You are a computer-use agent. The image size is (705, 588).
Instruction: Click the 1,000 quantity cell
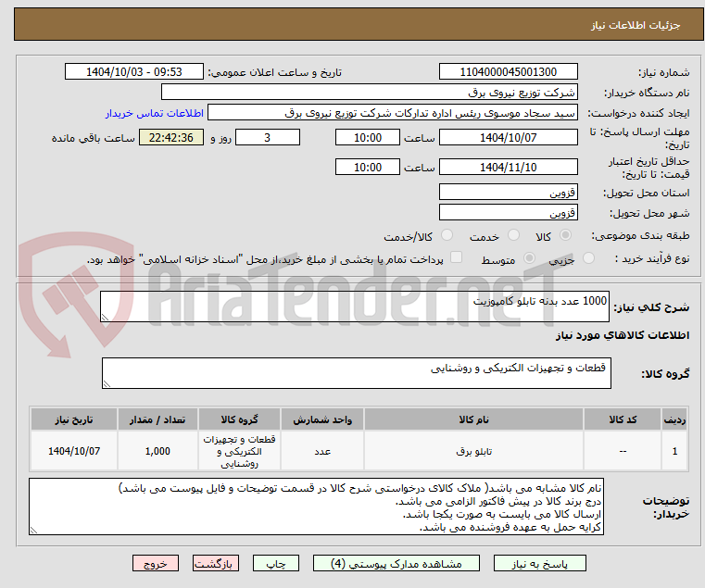point(157,451)
